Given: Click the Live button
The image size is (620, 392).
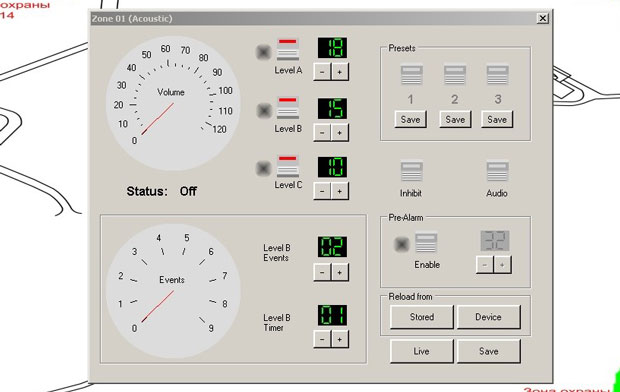Looking at the screenshot, I should (422, 351).
